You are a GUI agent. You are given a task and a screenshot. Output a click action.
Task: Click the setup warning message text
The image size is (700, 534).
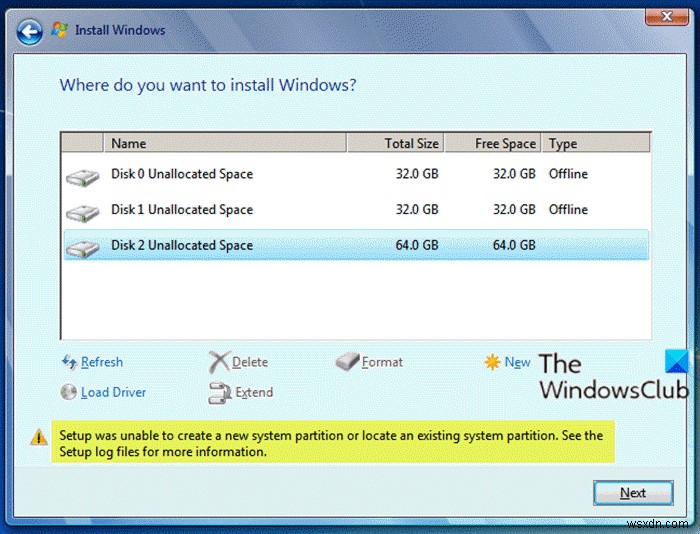331,444
